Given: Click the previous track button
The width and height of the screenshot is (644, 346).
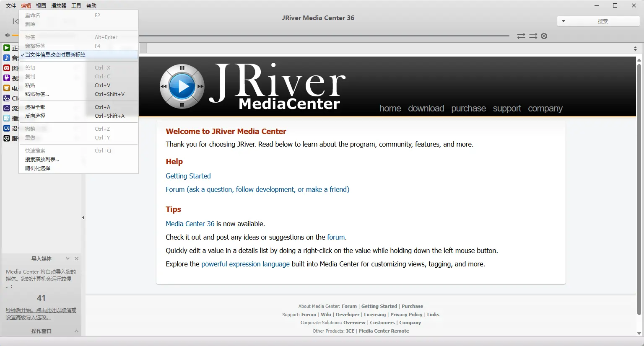Looking at the screenshot, I should [16, 21].
